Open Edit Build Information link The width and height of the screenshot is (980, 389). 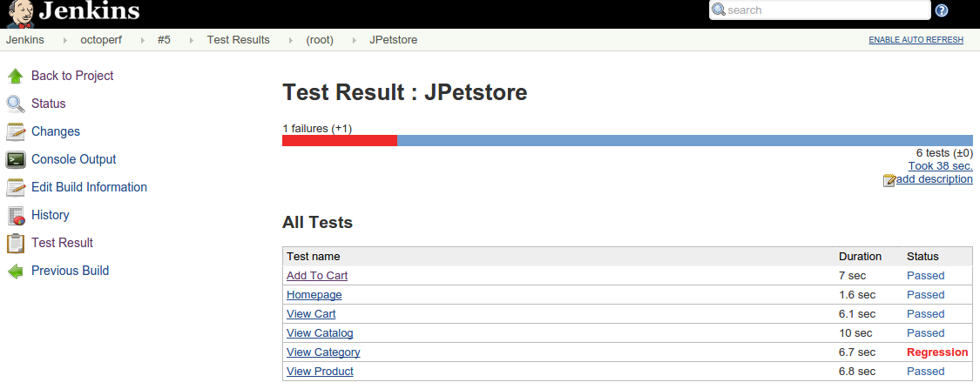click(x=90, y=187)
